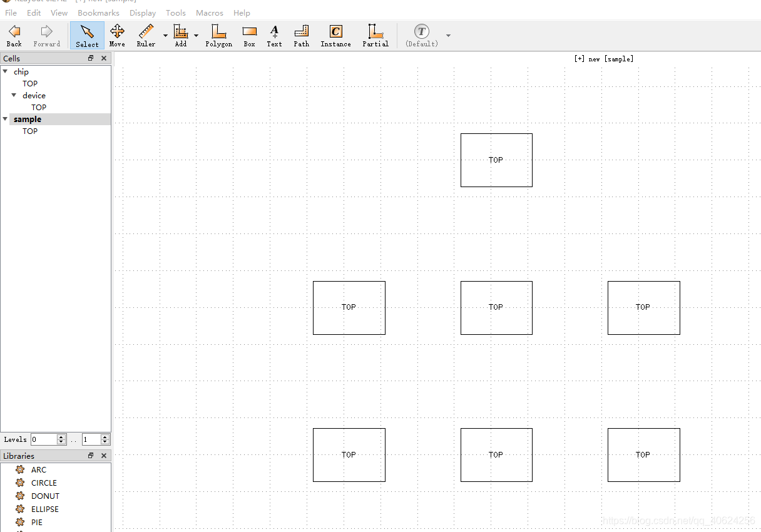Screen dimensions: 761x532
Task: Select the Box drawing tool
Action: coord(250,36)
